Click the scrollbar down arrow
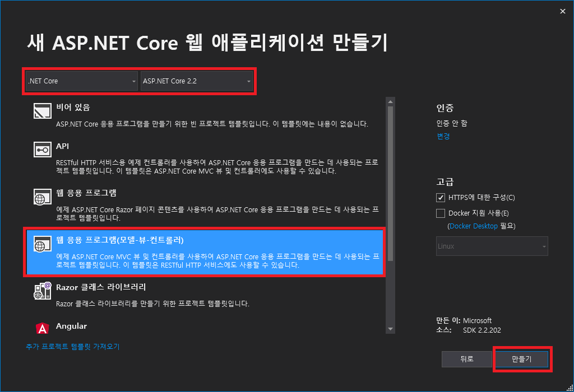Screen dimensions: 574x392 click(x=390, y=329)
